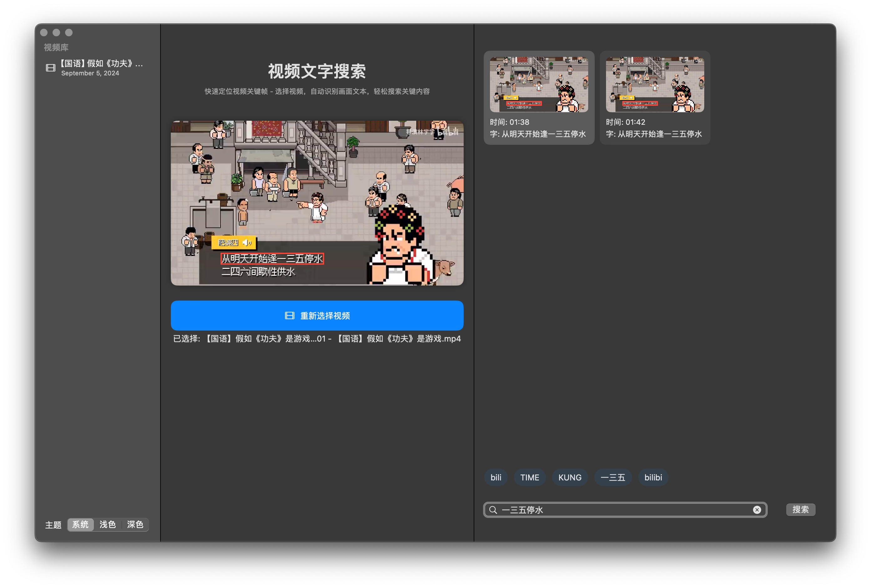Choose the TIME tag chip
The height and width of the screenshot is (588, 871).
pyautogui.click(x=530, y=477)
